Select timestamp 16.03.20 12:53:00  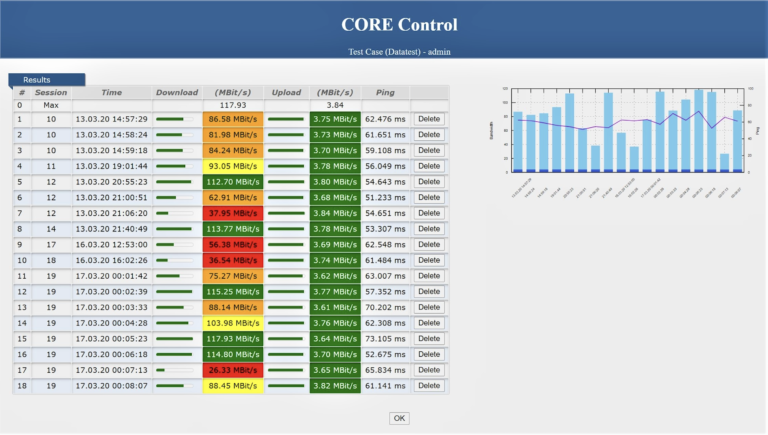111,244
